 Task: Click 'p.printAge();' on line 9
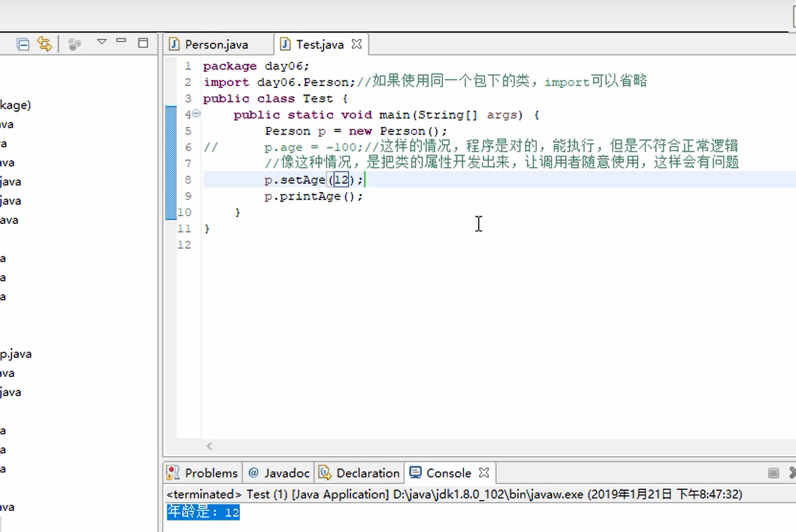click(313, 196)
